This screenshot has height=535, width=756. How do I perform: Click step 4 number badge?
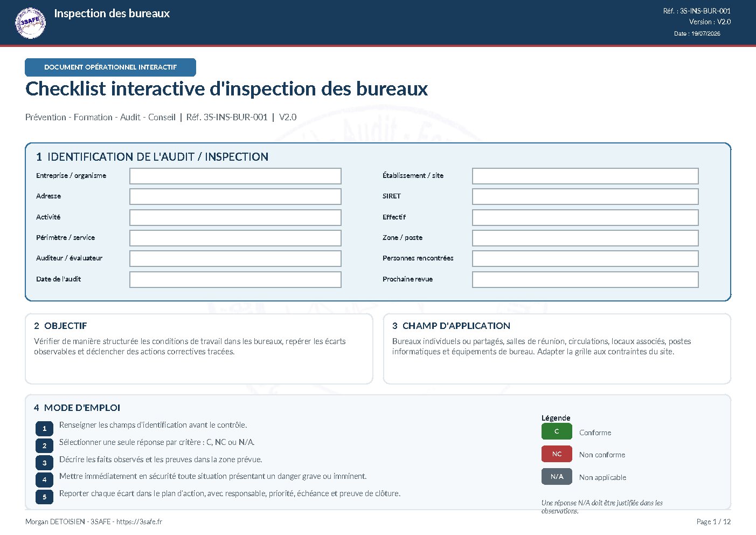44,480
